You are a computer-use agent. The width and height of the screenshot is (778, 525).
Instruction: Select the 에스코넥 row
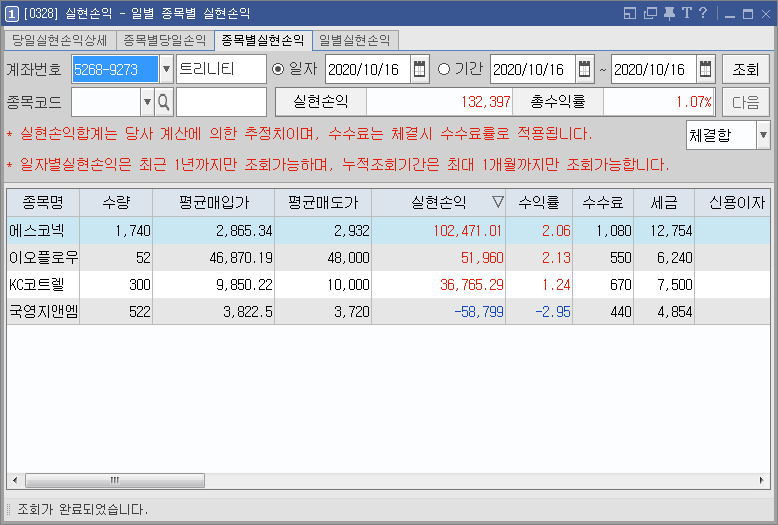point(388,231)
